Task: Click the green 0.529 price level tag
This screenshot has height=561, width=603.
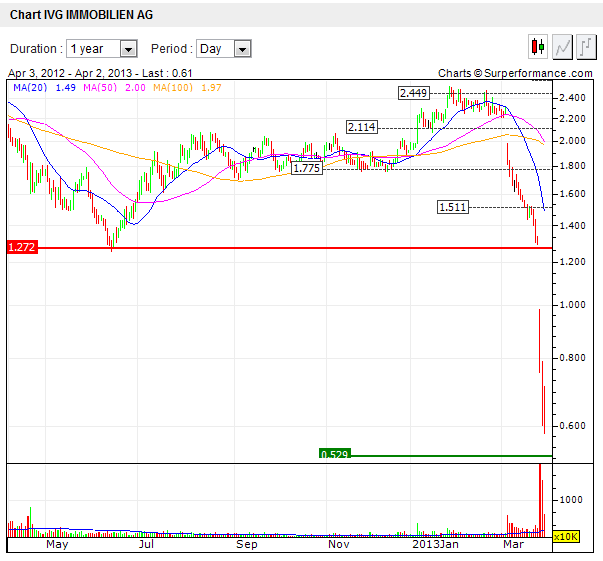Action: [333, 454]
